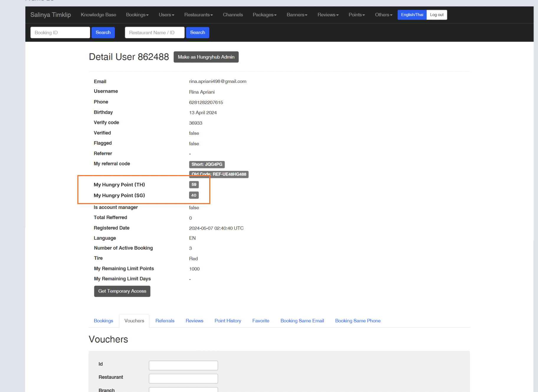Open the Users dropdown in navbar
Viewport: 538px width, 392px height.
point(166,15)
